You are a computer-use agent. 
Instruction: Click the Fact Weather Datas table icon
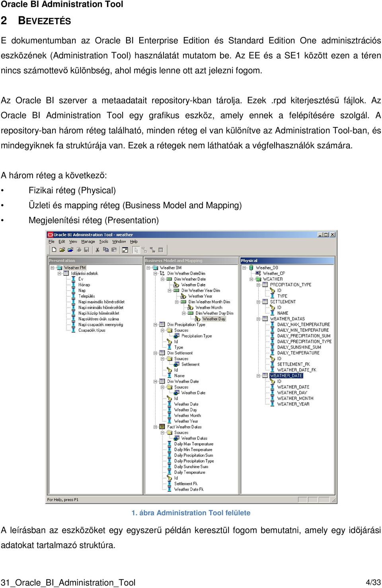[162, 426]
